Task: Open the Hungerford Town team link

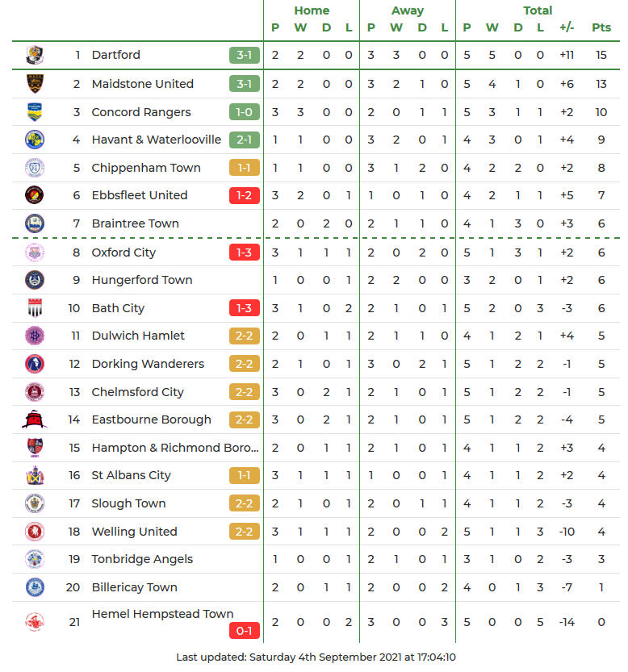Action: [x=142, y=280]
